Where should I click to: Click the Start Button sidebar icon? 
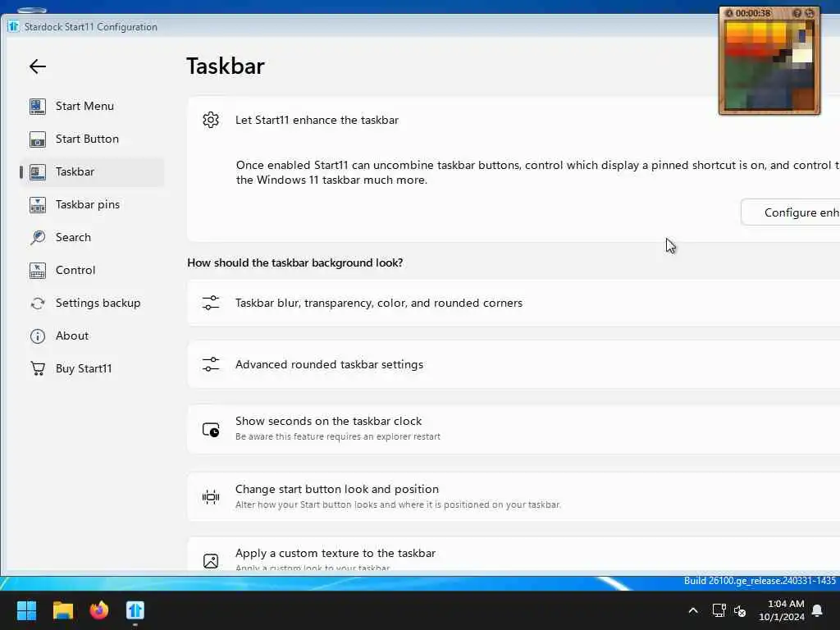38,139
